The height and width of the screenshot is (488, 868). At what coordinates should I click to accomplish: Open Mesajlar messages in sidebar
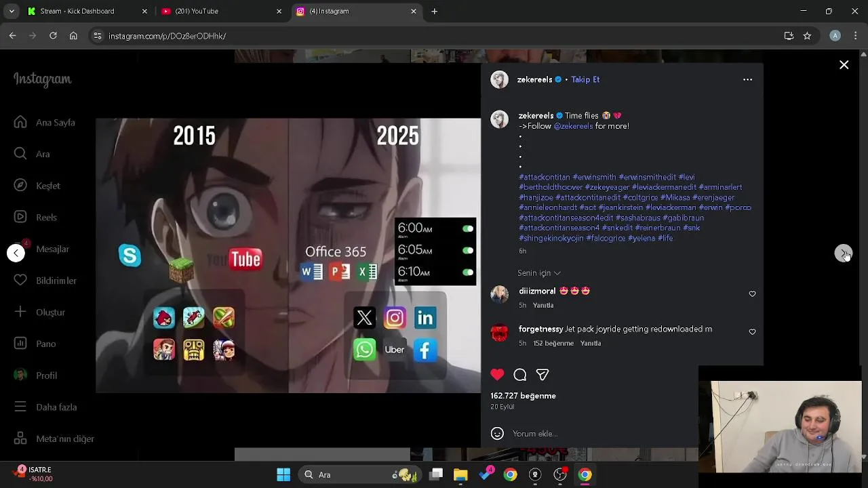coord(42,249)
